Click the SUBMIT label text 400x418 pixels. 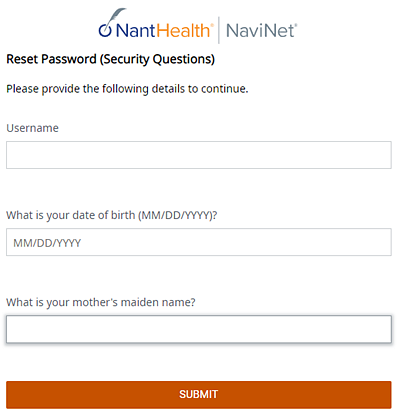[x=199, y=395]
